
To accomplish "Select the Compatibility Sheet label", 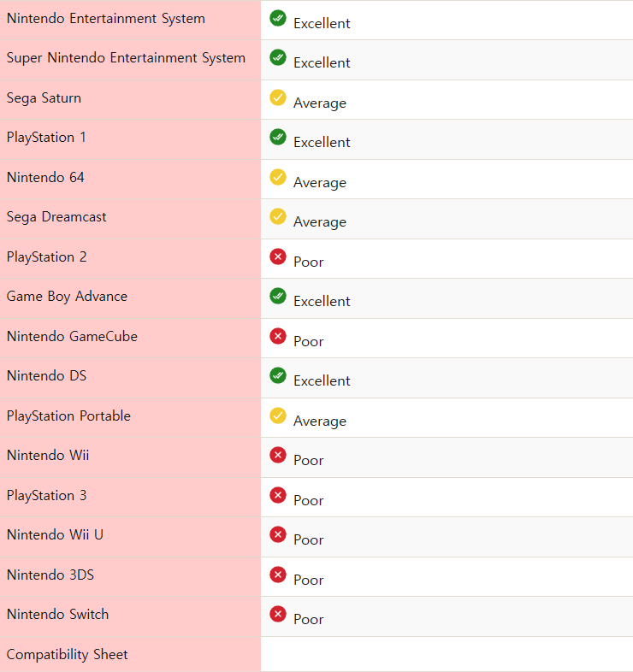I will (68, 655).
